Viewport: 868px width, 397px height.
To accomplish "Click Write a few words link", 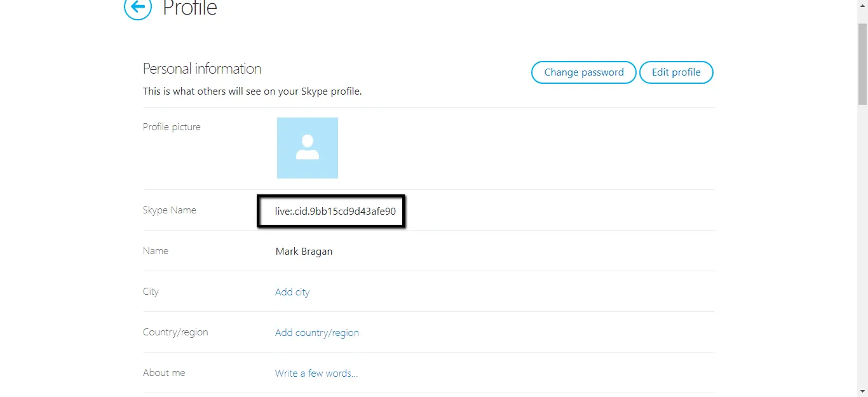I will (x=316, y=373).
